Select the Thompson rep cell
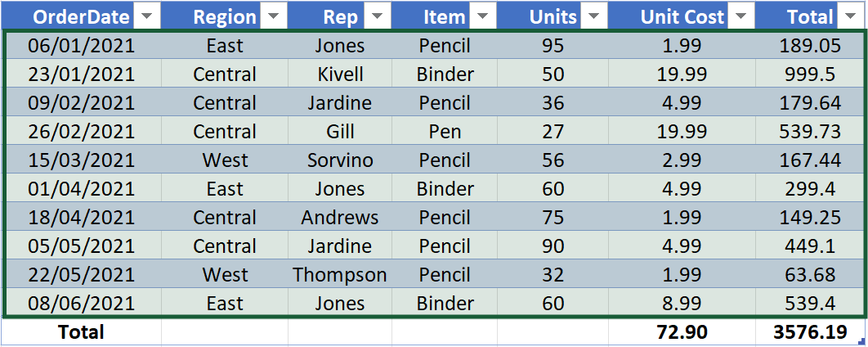The width and height of the screenshot is (868, 347). pos(340,275)
